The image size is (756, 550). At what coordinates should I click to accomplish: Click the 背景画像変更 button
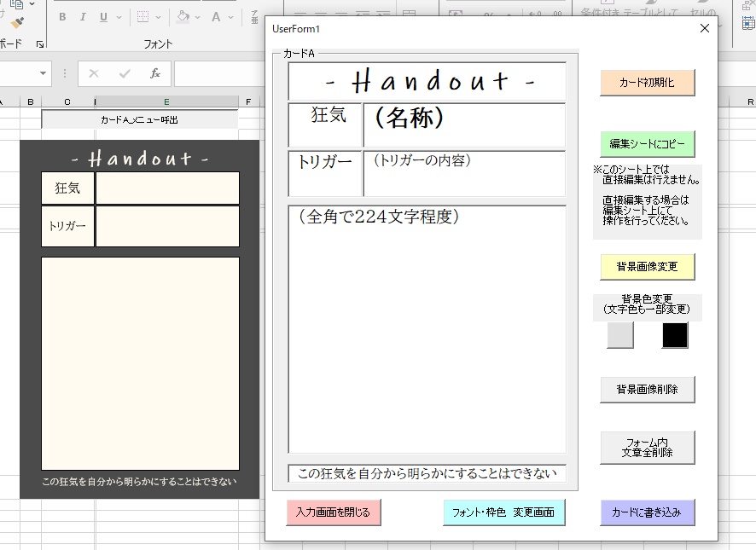647,267
